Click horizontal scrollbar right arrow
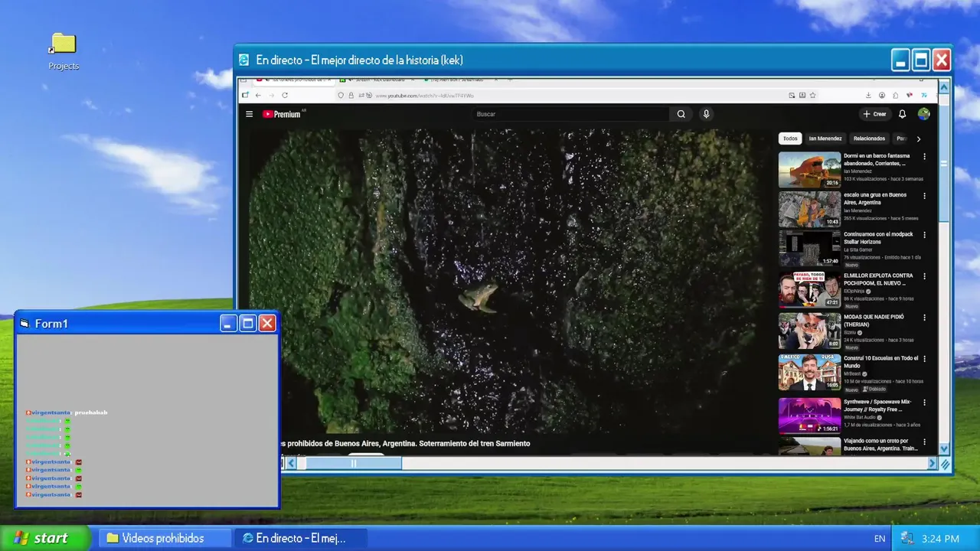Screen dimensions: 980x551 pyautogui.click(x=933, y=463)
